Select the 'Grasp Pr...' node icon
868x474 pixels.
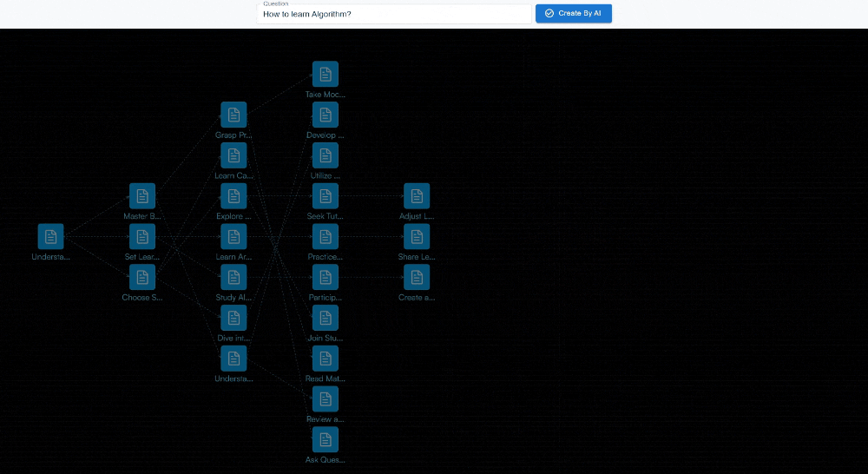coord(233,115)
